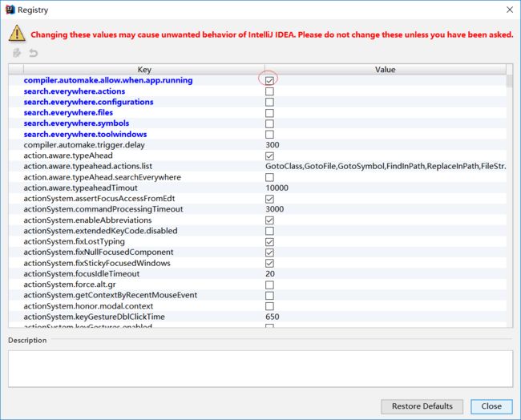This screenshot has height=420, width=521.
Task: Select the search.everywhere.toolwindows key text
Action: [x=85, y=134]
